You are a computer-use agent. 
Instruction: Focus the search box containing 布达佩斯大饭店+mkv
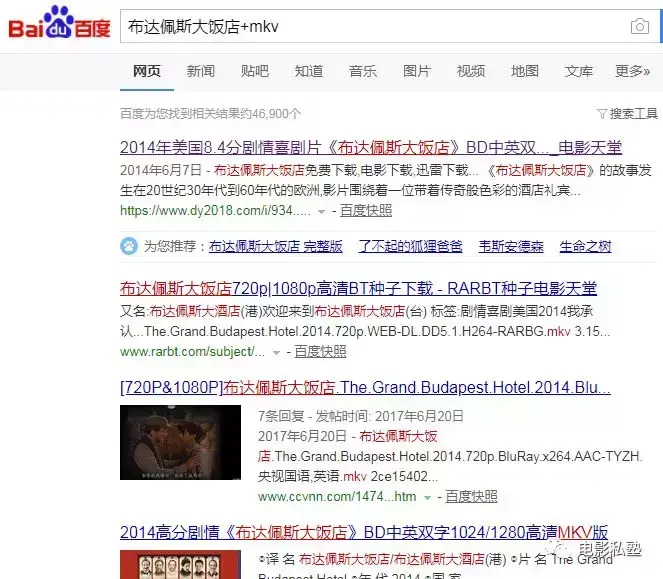pos(389,26)
